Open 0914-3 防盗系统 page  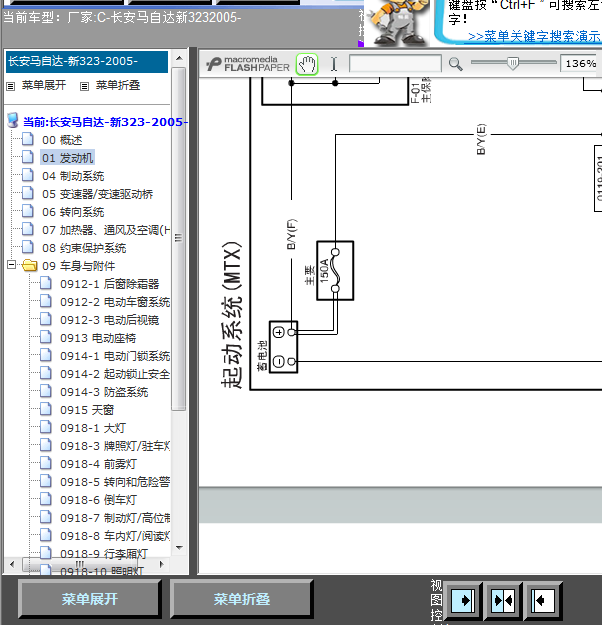click(104, 392)
